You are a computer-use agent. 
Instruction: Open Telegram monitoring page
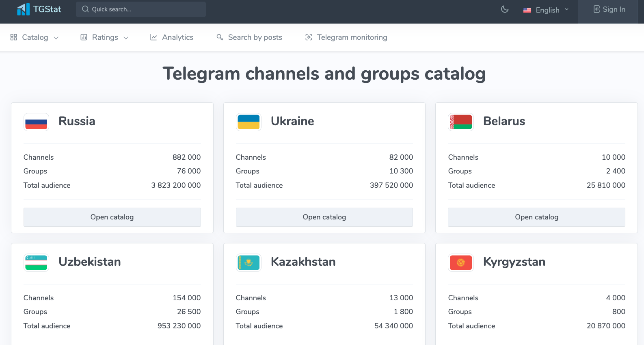(346, 37)
